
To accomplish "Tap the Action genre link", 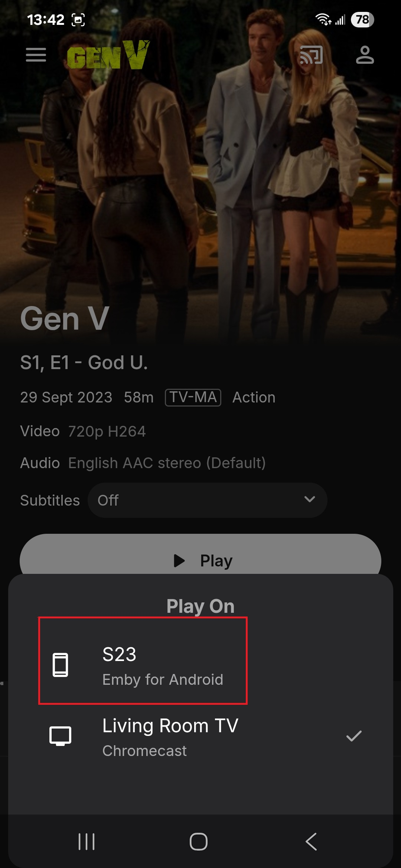I will (x=254, y=397).
